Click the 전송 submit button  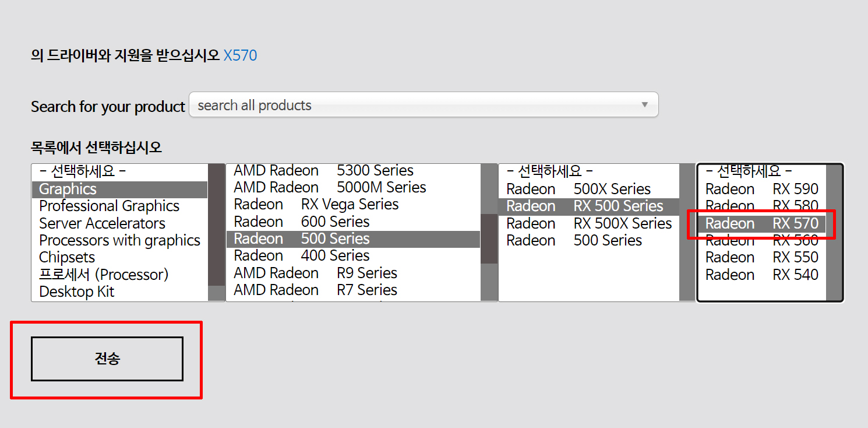[107, 359]
